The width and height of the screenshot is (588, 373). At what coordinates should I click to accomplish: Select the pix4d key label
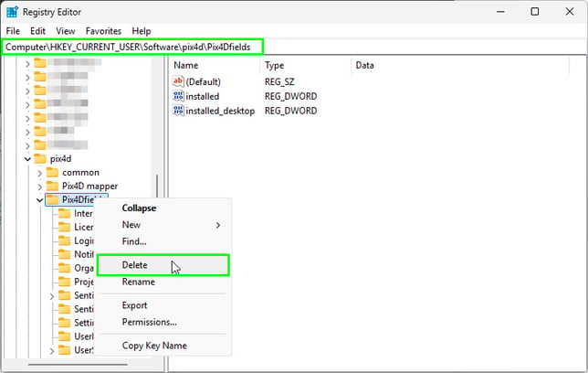(x=61, y=159)
